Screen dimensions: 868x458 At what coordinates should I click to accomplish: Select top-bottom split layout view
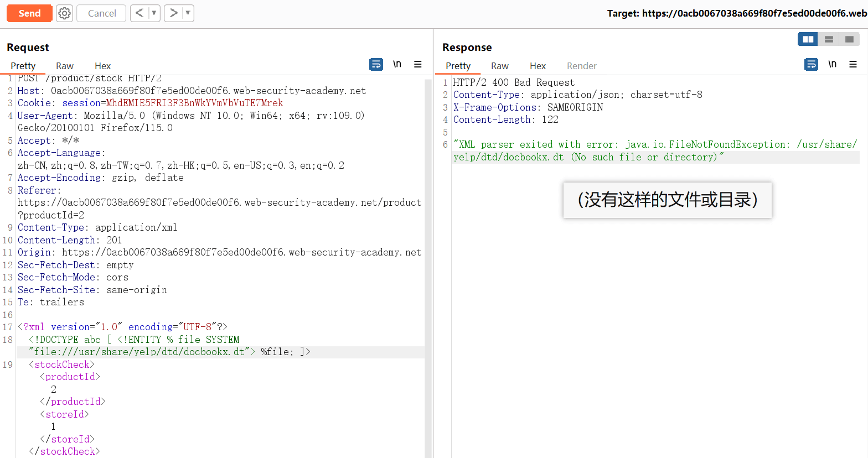[829, 39]
